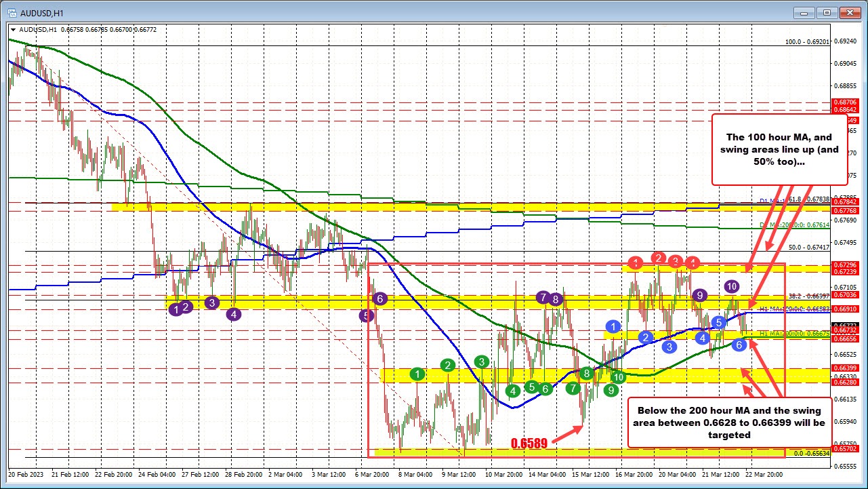This screenshot has width=868, height=489.
Task: Select the red circled number 1 marker
Action: [x=636, y=263]
